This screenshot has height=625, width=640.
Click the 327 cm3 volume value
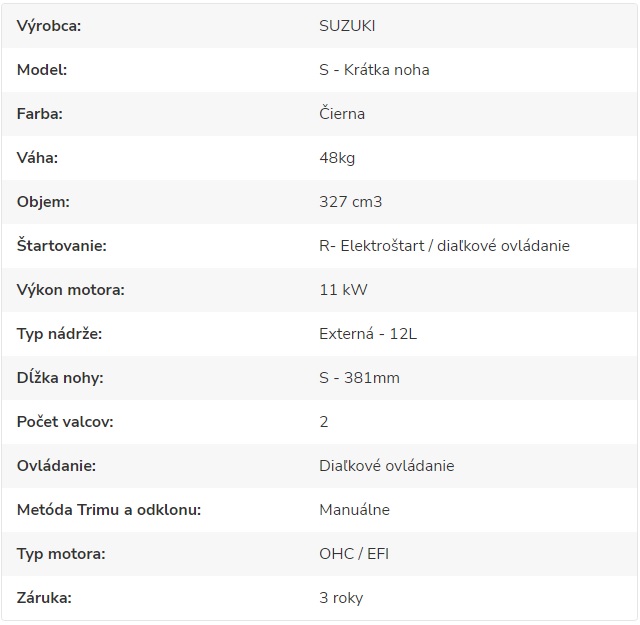click(351, 202)
